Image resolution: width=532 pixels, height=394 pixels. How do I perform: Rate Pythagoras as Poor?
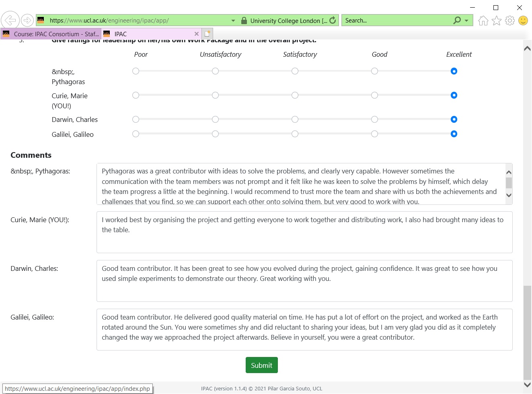click(136, 71)
